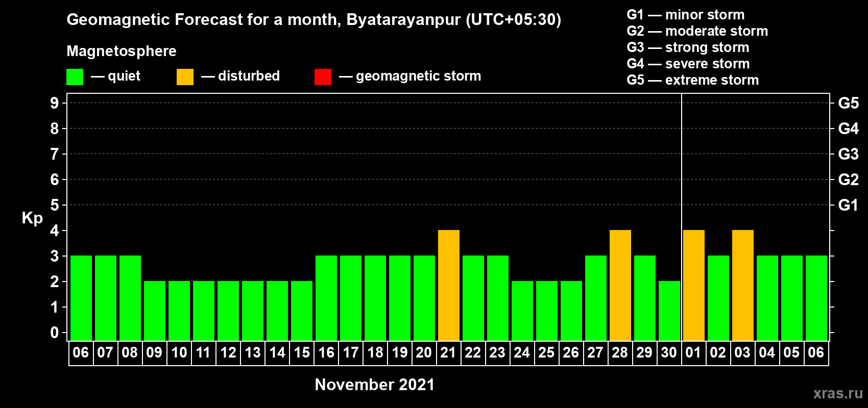Select the orange bar for November 28
This screenshot has width=868, height=408.
(x=620, y=285)
